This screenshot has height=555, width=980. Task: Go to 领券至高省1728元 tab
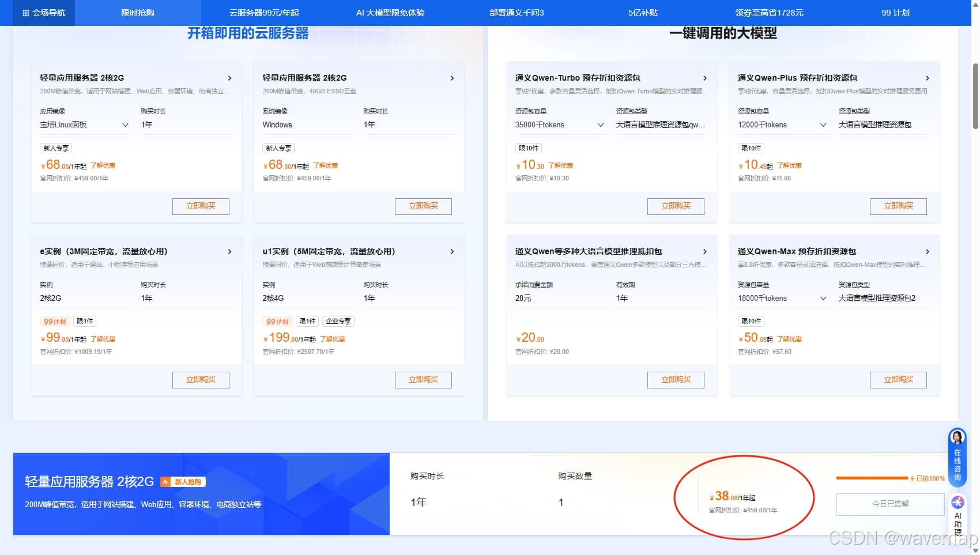click(769, 13)
